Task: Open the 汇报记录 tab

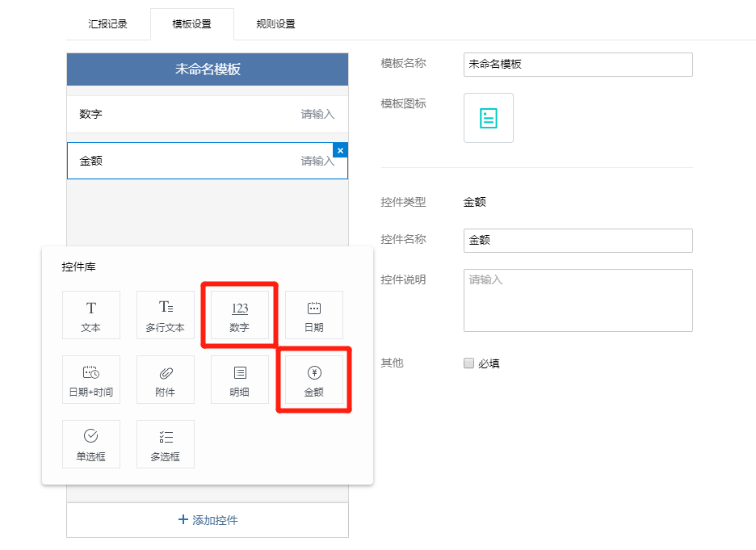Action: [107, 23]
